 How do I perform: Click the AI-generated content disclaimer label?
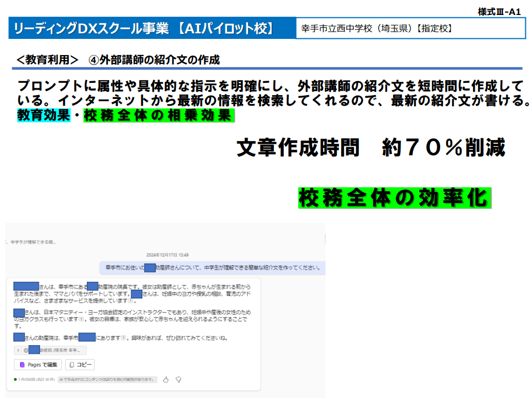(x=107, y=379)
